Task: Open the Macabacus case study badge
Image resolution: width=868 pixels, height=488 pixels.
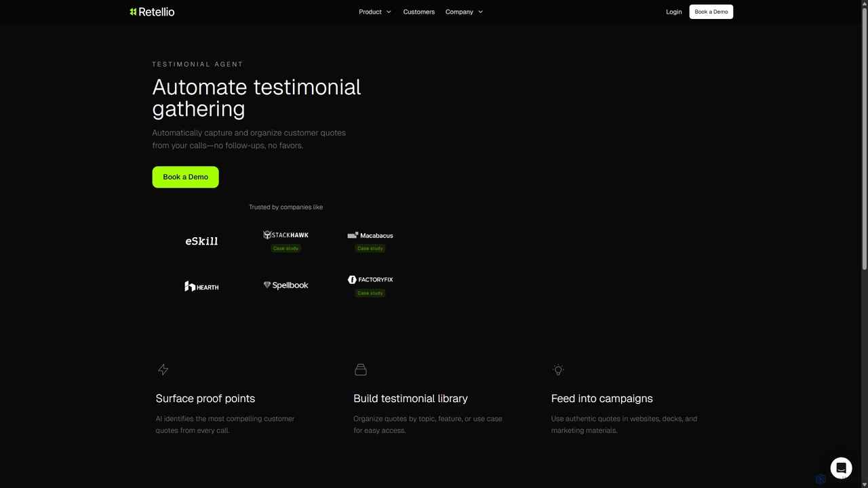Action: click(x=370, y=248)
